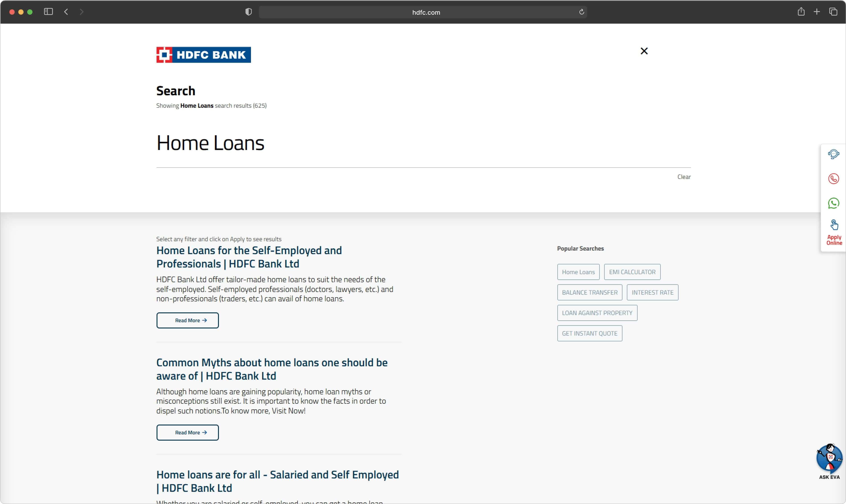Close the search overlay with X
Image resolution: width=846 pixels, height=504 pixels.
(x=644, y=51)
